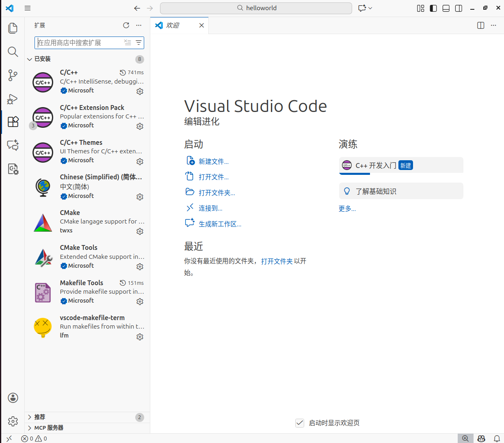Click the 打开文件夹 link under 启动
504x443 pixels.
[217, 193]
